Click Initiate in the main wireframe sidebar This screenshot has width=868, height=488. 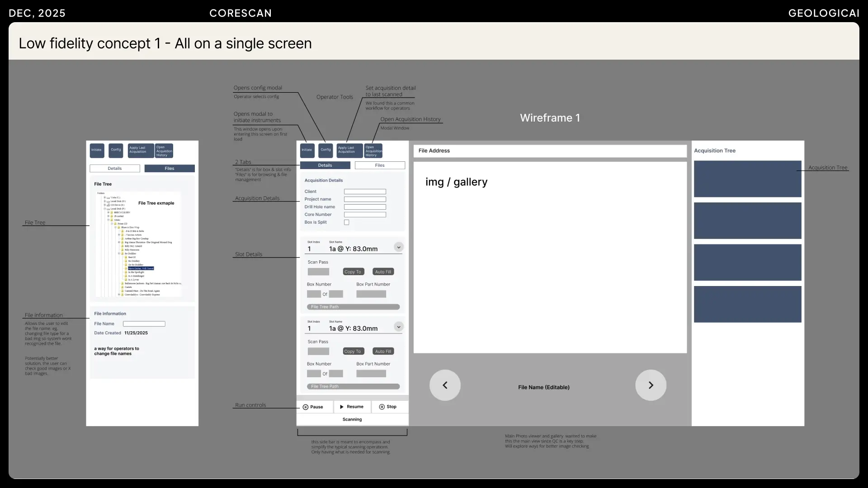[x=307, y=150]
